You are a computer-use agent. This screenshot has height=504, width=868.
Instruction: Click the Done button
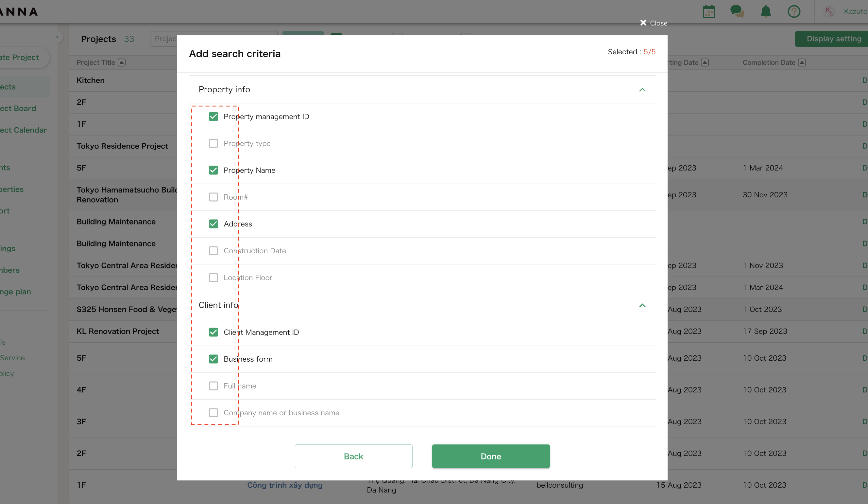[490, 456]
